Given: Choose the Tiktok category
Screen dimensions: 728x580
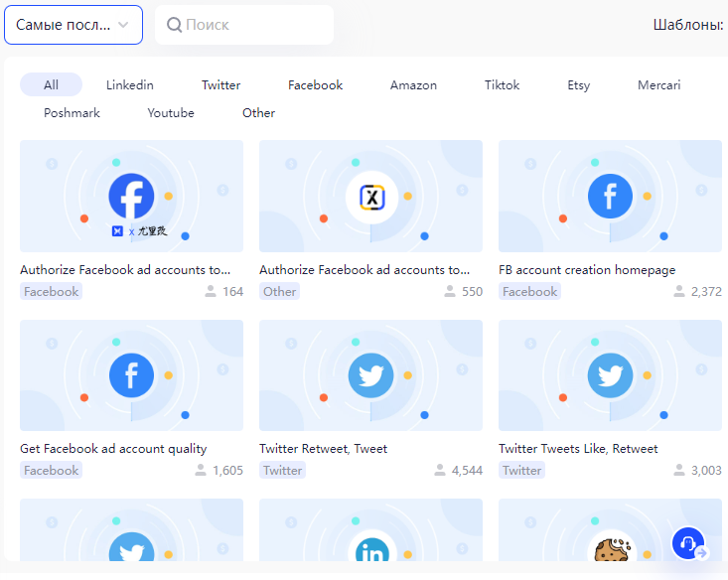Looking at the screenshot, I should coord(502,85).
